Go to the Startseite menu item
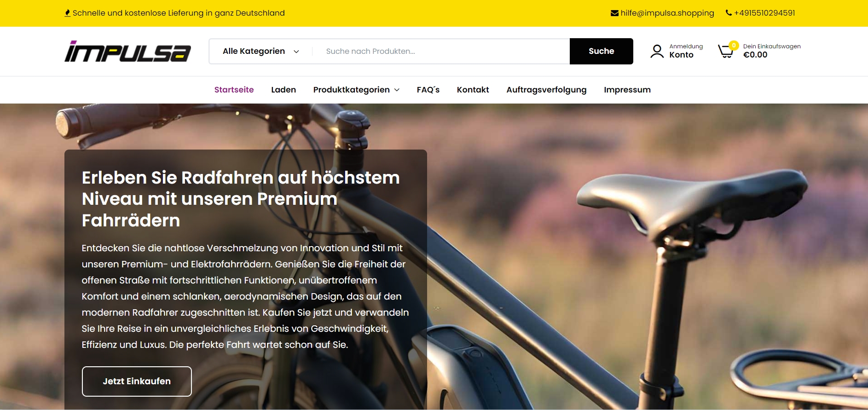Viewport: 868px width, 410px height. [234, 90]
